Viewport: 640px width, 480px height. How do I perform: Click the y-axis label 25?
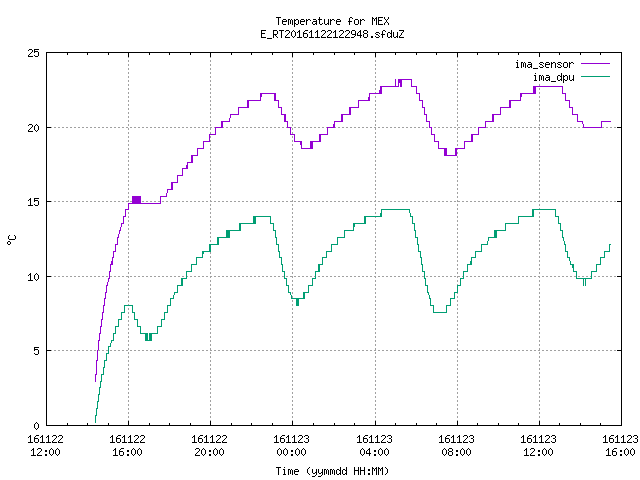33,53
